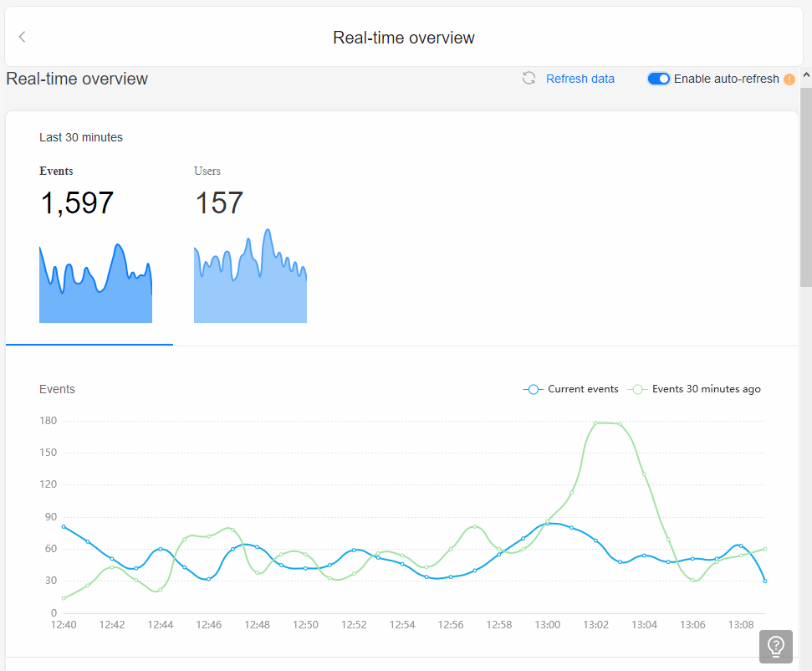This screenshot has height=671, width=812.
Task: Click the circular refresh arrows icon
Action: pyautogui.click(x=529, y=79)
